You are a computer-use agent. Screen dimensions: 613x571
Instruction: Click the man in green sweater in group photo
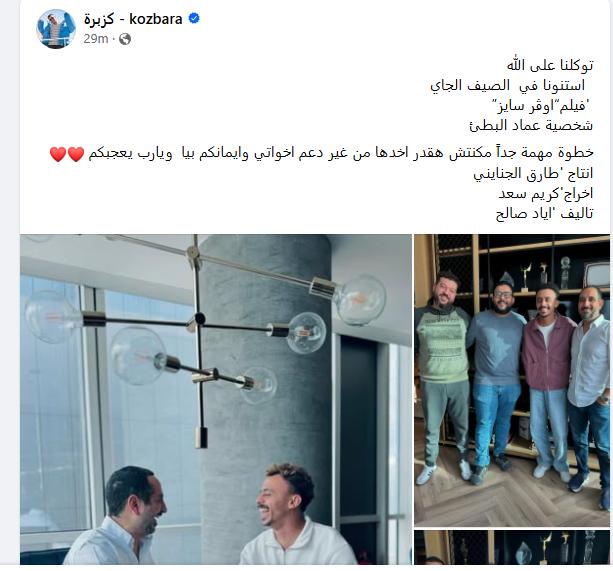click(x=443, y=377)
